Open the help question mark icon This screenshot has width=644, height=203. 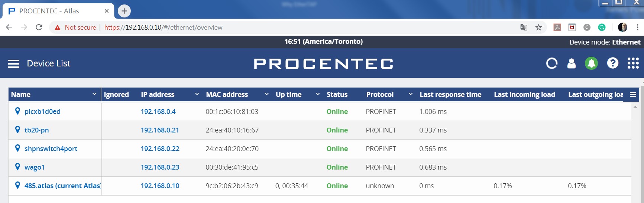(613, 63)
